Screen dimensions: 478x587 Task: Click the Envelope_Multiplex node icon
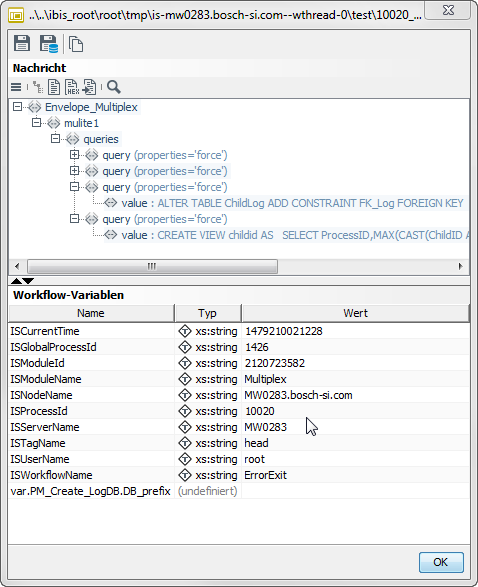pos(34,107)
